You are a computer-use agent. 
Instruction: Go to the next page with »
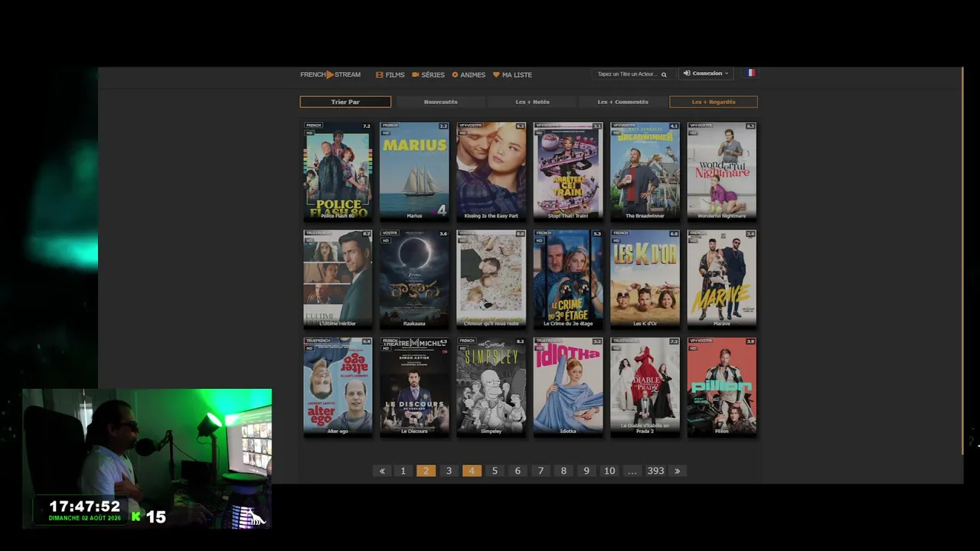(x=677, y=471)
